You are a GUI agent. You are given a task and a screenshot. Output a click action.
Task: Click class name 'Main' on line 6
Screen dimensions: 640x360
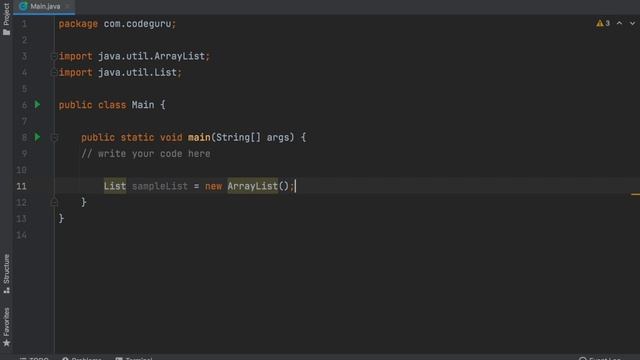[143, 105]
